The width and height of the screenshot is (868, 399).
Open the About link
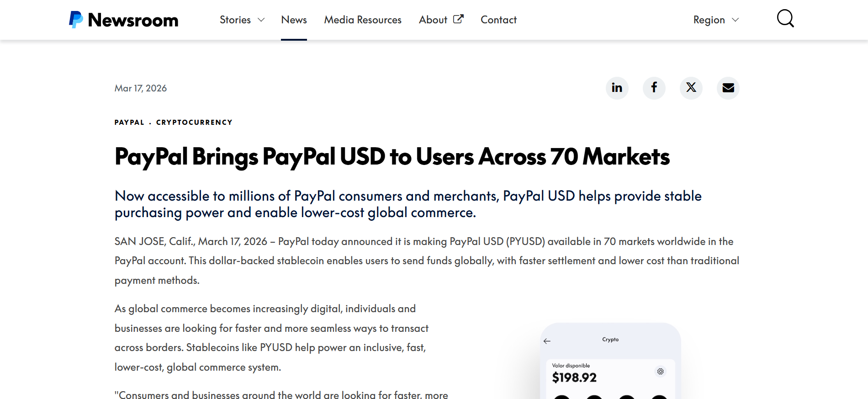tap(433, 20)
